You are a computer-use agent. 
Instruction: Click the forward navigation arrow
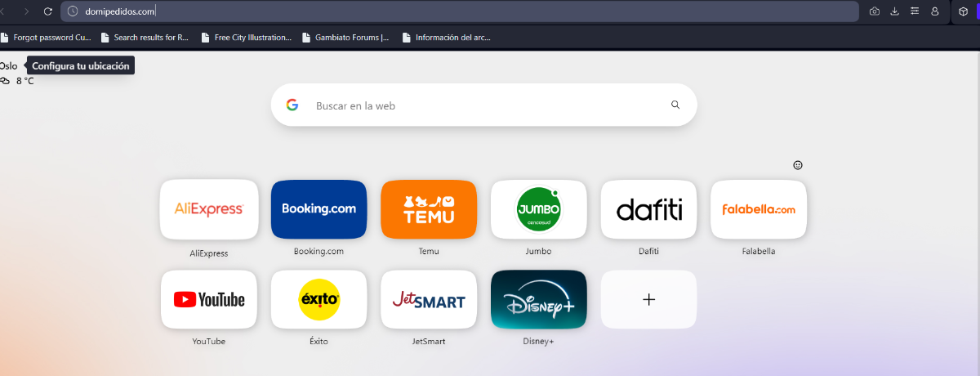point(27,11)
